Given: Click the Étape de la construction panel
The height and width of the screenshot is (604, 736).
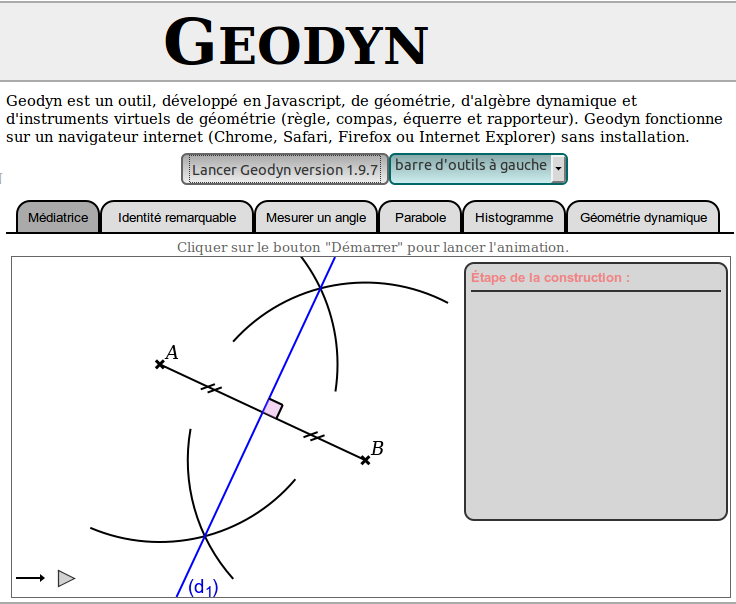Looking at the screenshot, I should 595,400.
